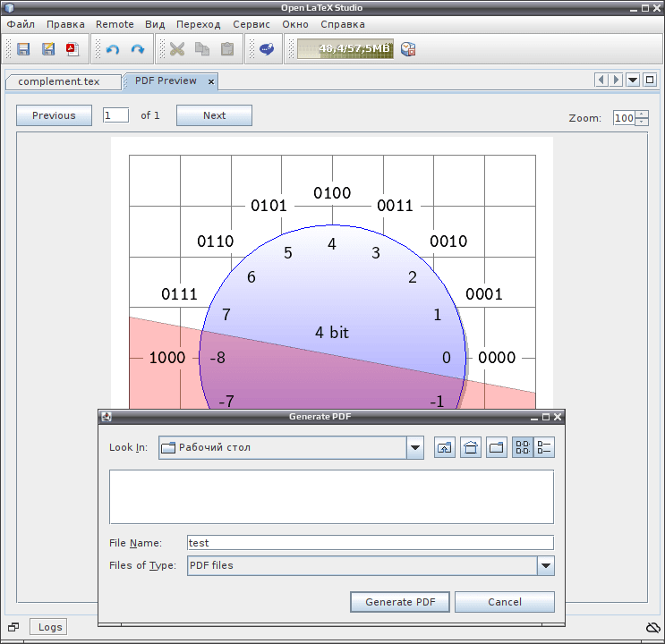The height and width of the screenshot is (644, 665).
Task: Open the Переход menu
Action: point(199,24)
